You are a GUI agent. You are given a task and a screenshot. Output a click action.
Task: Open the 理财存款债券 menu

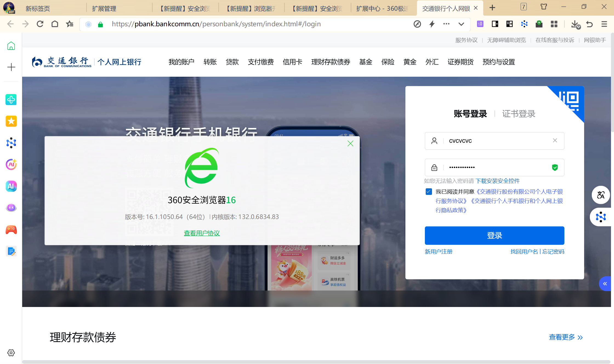pos(331,62)
